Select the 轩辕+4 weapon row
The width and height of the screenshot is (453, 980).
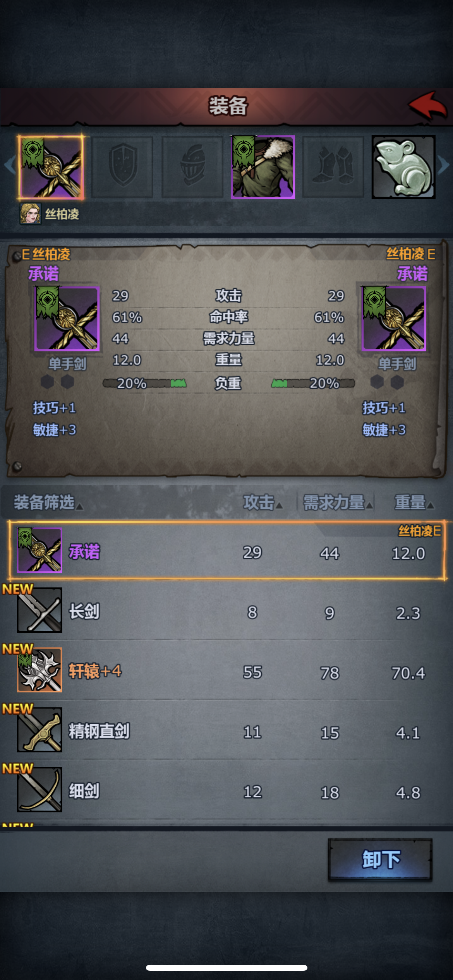(226, 670)
